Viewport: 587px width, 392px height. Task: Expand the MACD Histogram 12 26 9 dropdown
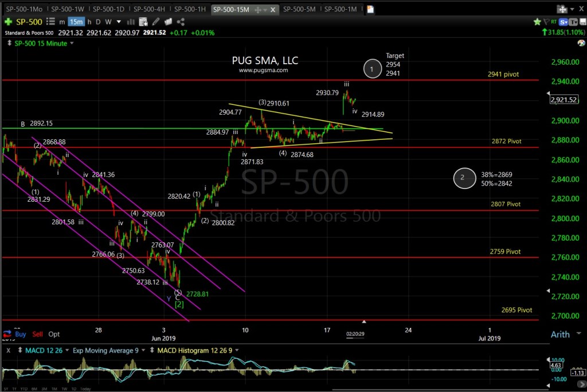pos(237,350)
